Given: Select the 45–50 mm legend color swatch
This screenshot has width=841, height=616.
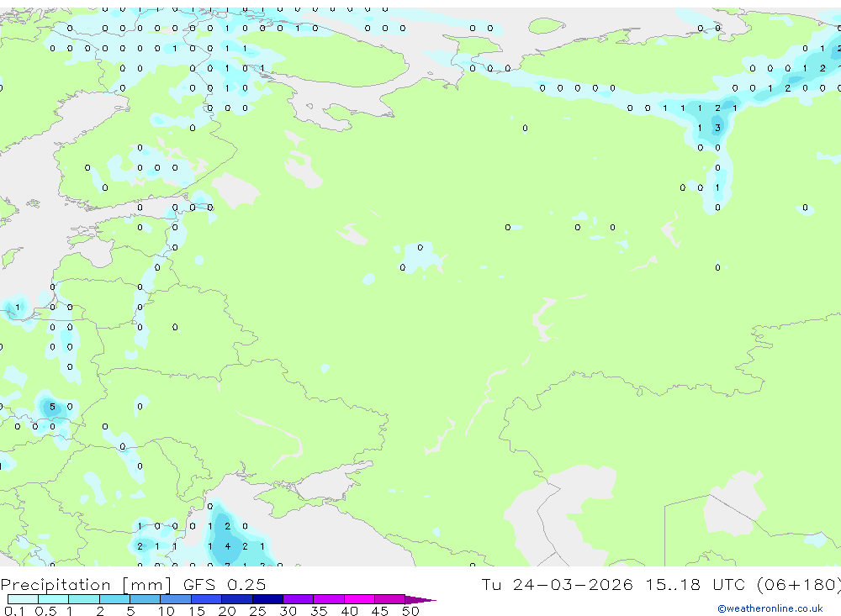Looking at the screenshot, I should pyautogui.click(x=390, y=599).
